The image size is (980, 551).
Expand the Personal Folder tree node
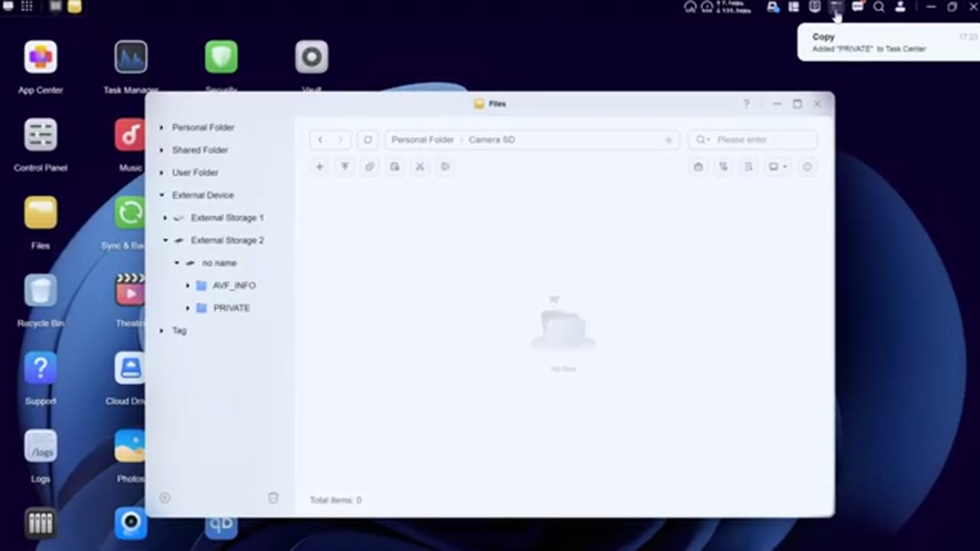162,128
